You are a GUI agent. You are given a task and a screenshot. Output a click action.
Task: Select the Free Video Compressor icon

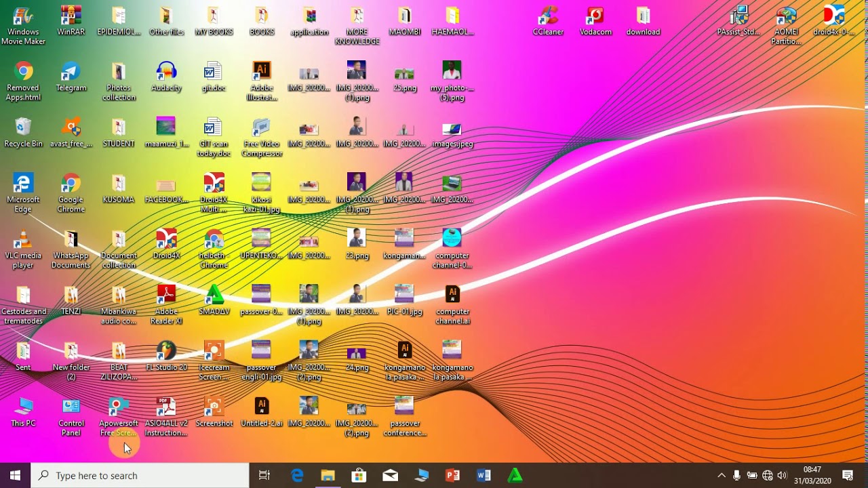[262, 138]
